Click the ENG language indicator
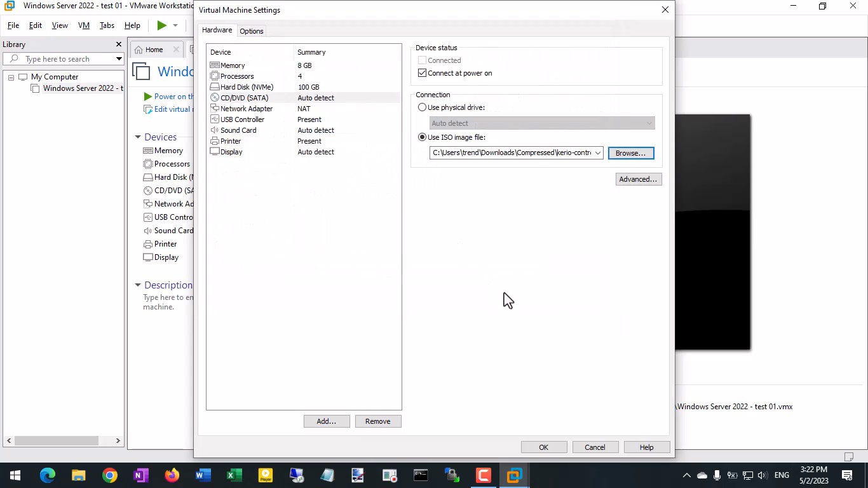 click(782, 475)
